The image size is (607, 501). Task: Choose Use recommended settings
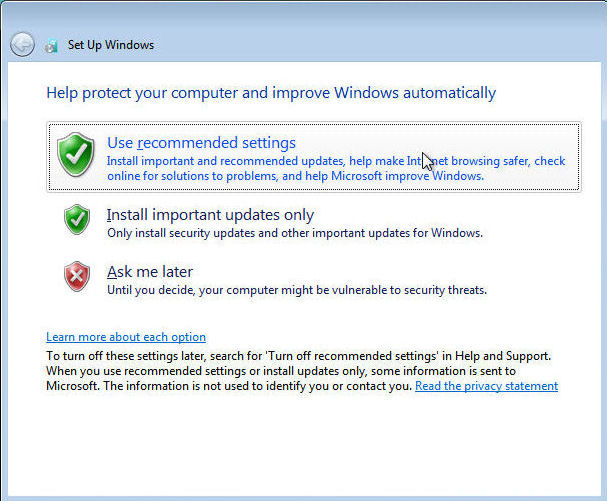[201, 143]
